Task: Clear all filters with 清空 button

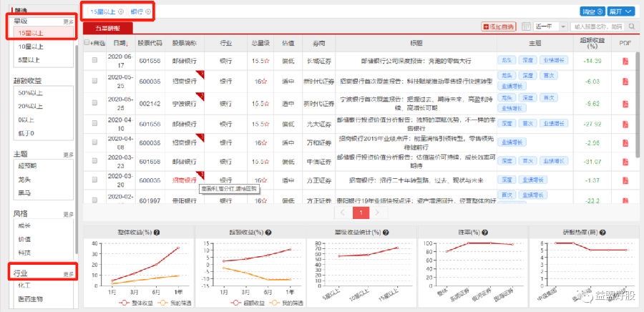Action: click(592, 12)
